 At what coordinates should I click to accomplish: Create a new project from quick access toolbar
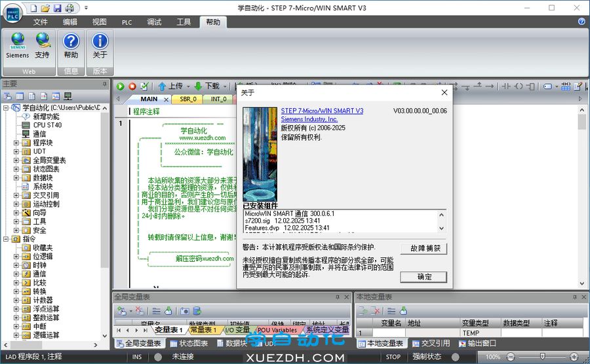pos(34,8)
